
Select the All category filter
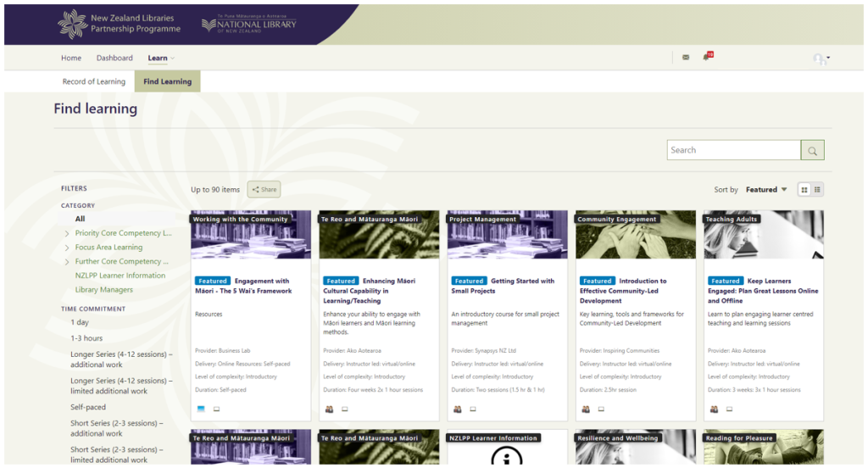pyautogui.click(x=81, y=219)
